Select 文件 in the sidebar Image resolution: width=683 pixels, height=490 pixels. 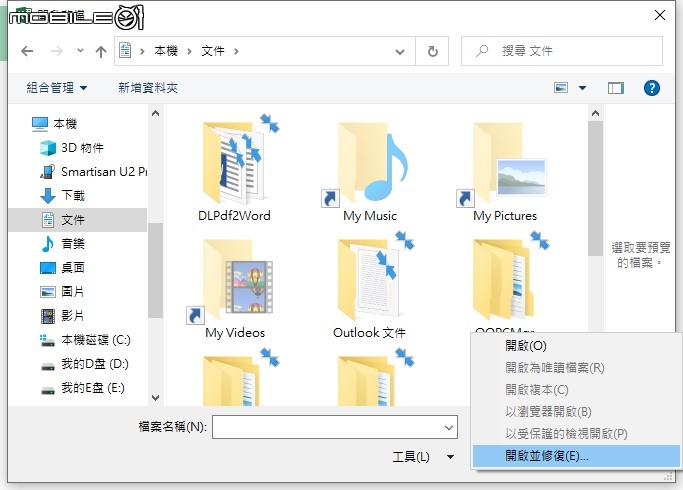pos(78,220)
